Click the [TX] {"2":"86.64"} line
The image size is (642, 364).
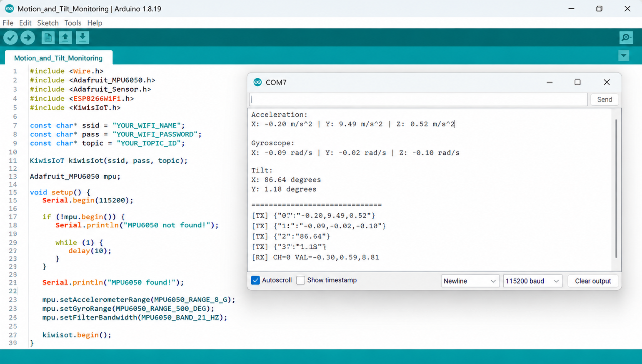coord(291,237)
